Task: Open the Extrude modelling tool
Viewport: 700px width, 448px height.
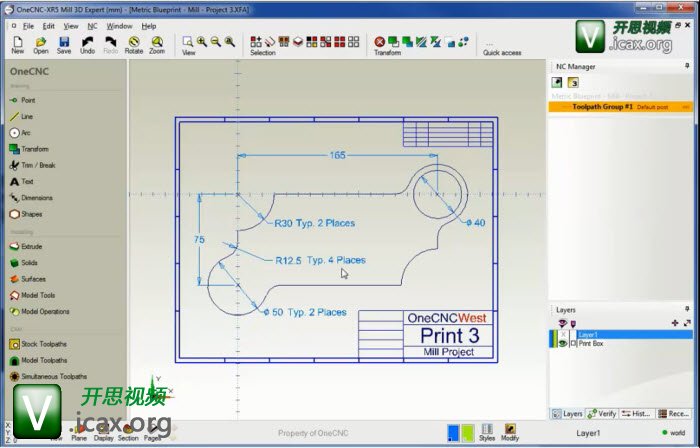Action: click(x=26, y=246)
